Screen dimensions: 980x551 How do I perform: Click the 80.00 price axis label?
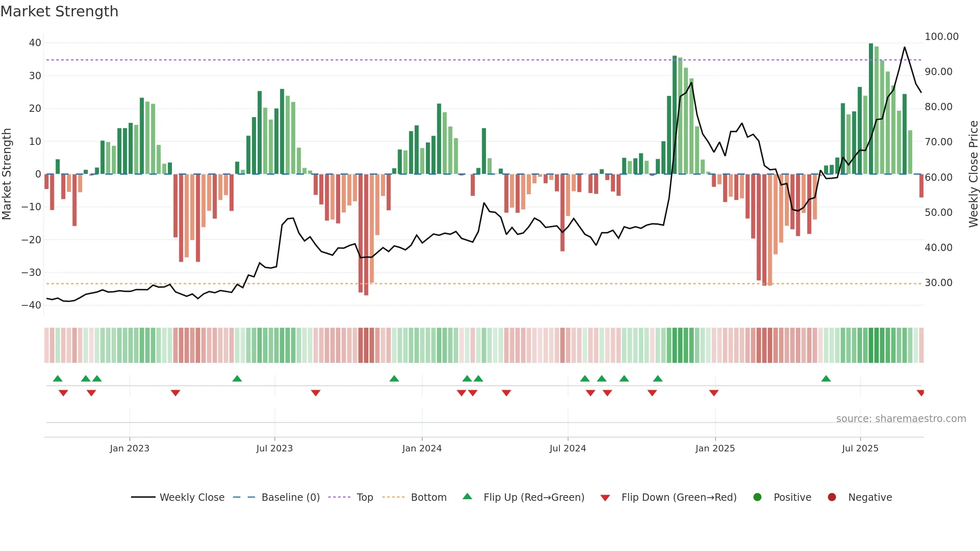coord(938,107)
